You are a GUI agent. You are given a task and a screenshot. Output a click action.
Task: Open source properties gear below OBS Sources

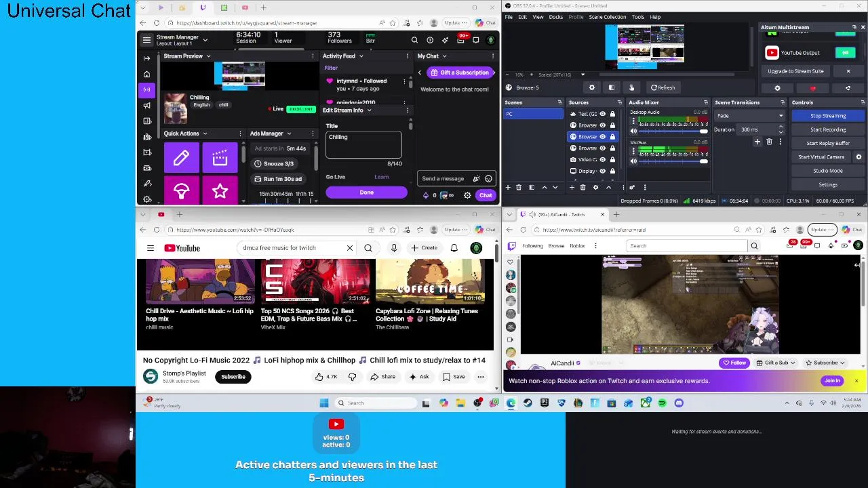[595, 187]
